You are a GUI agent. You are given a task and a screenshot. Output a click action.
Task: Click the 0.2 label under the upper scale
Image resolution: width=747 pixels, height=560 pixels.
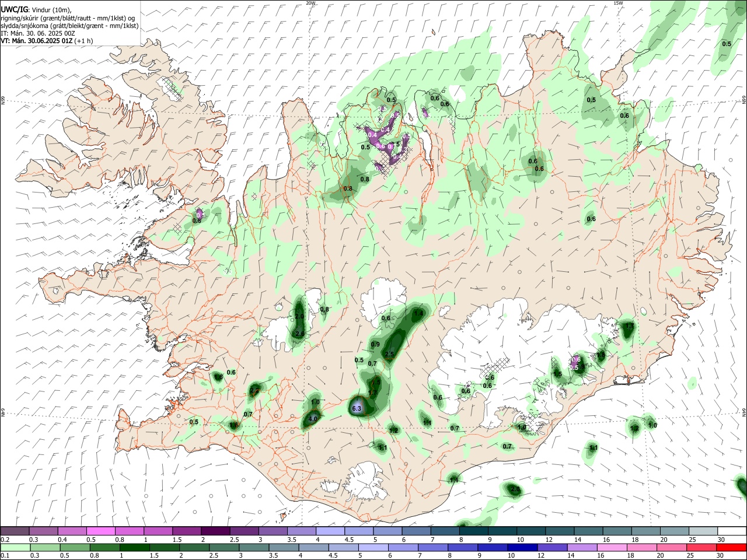tap(5, 540)
